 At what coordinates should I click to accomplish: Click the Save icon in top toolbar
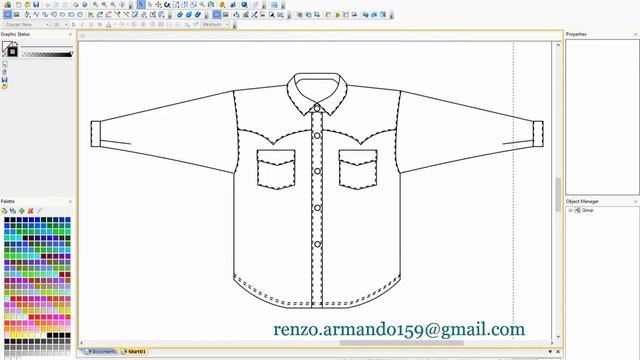point(36,4)
